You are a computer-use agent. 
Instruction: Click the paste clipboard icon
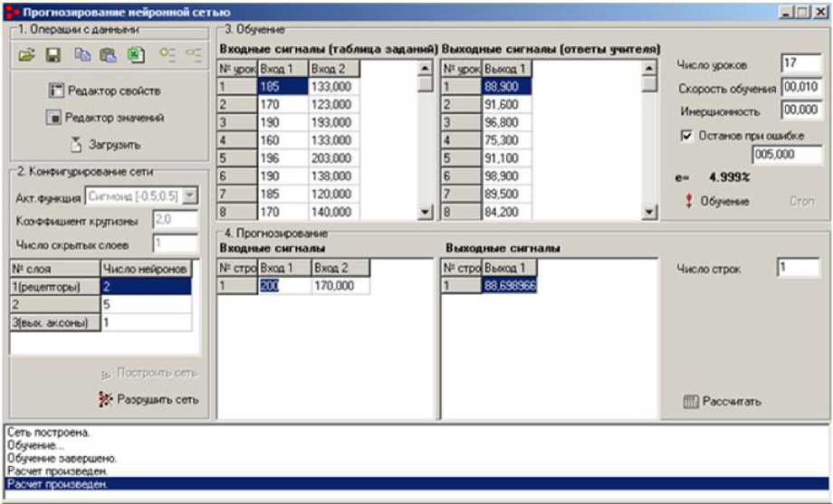point(109,54)
